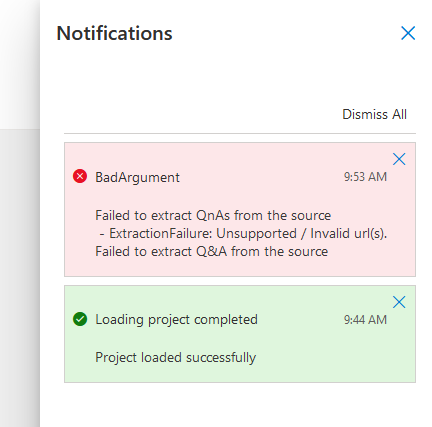This screenshot has width=432, height=427.
Task: Click Failed to extract QnAs text
Action: [213, 215]
